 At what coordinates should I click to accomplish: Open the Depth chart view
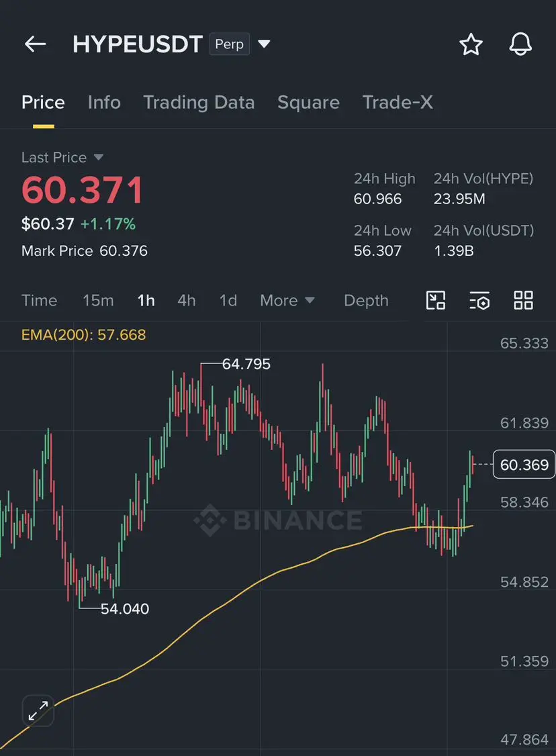[366, 300]
